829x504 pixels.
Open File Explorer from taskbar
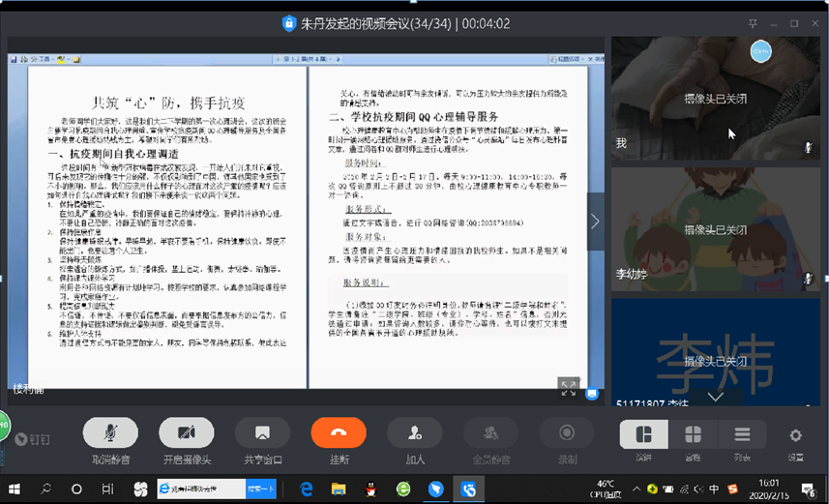[339, 489]
